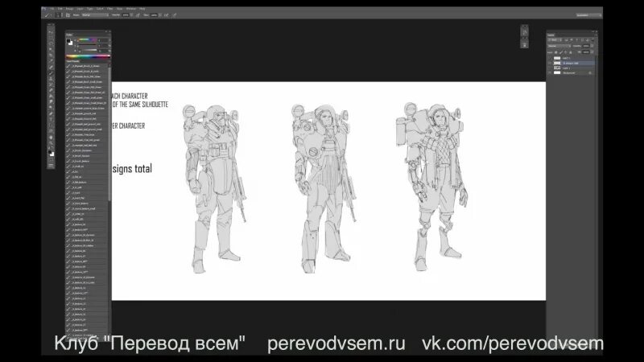Open the Filter menu
Screen dimensions: 644x362
pyautogui.click(x=109, y=9)
